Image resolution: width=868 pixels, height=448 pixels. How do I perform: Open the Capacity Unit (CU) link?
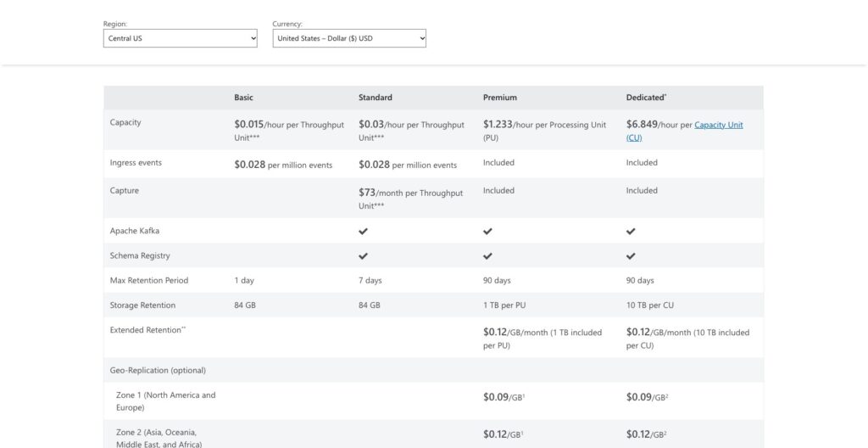pos(685,132)
